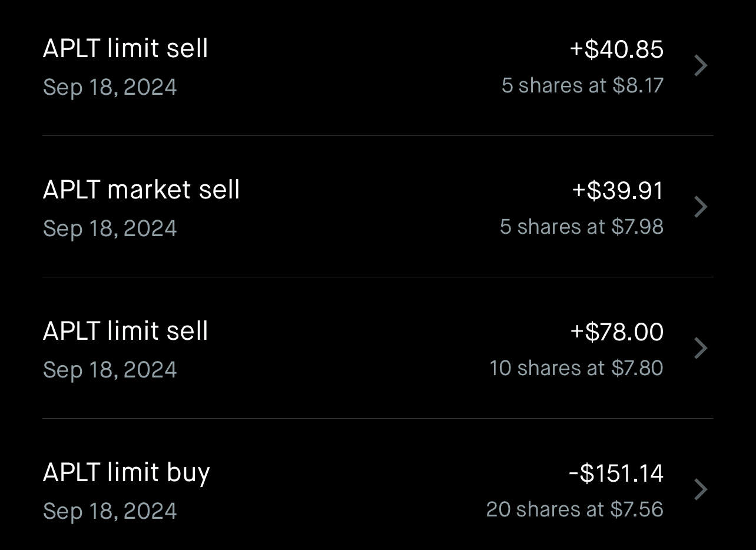The width and height of the screenshot is (756, 550).
Task: Tap date under first APLT limit sell
Action: pyautogui.click(x=110, y=87)
